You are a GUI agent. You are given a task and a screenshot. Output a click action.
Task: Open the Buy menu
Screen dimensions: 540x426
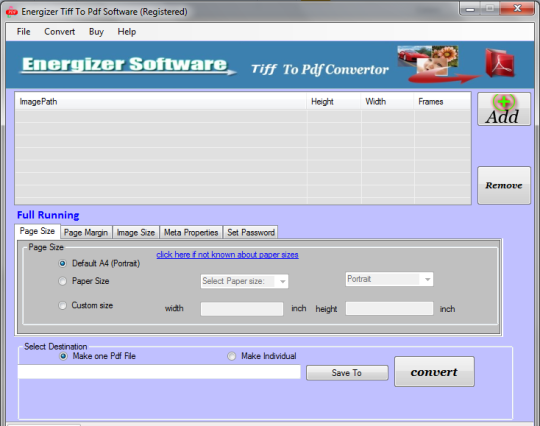point(96,32)
